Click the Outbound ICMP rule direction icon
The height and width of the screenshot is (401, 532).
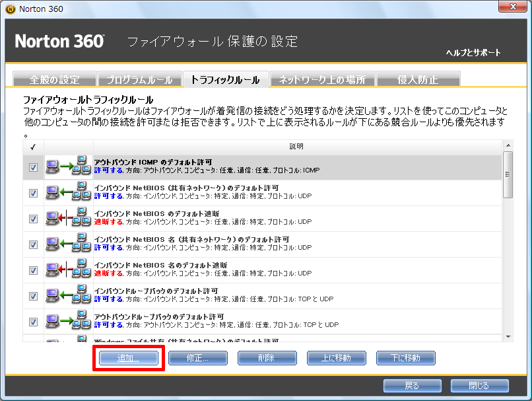pyautogui.click(x=68, y=167)
